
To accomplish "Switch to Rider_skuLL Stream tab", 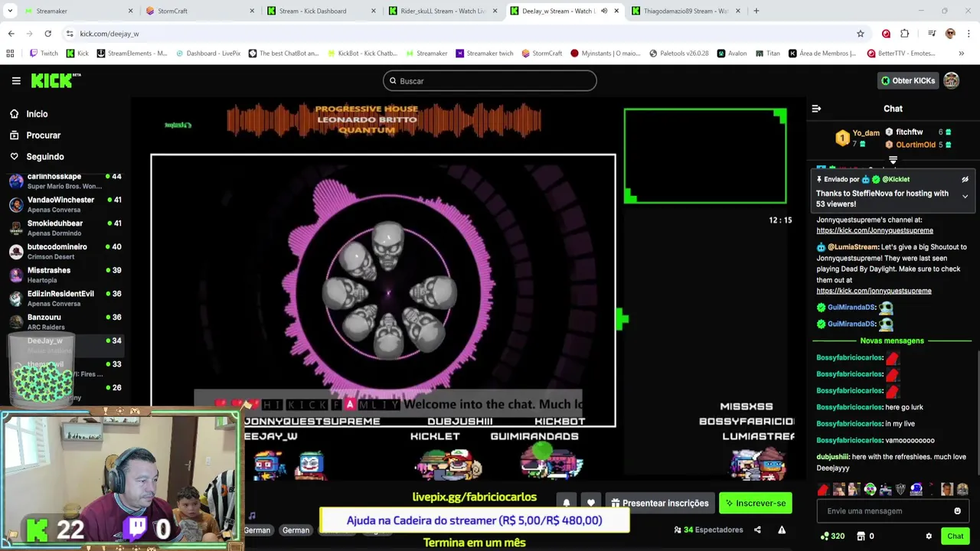I will (x=443, y=11).
